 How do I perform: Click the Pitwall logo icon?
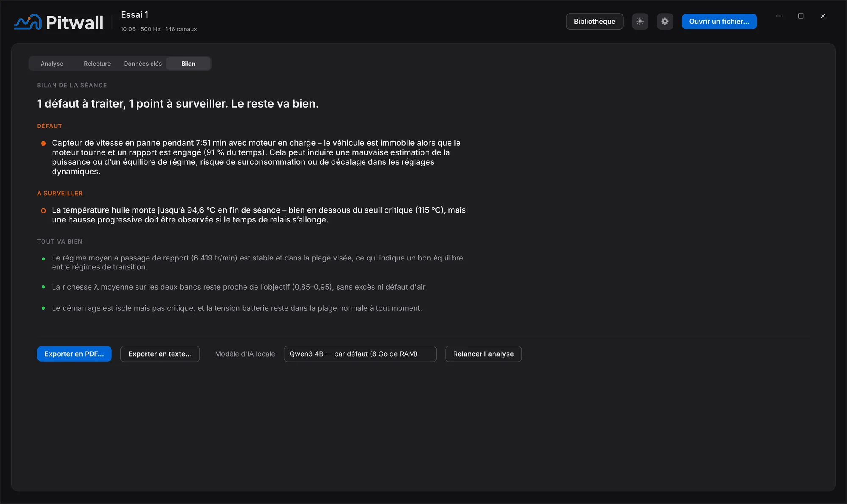(28, 22)
